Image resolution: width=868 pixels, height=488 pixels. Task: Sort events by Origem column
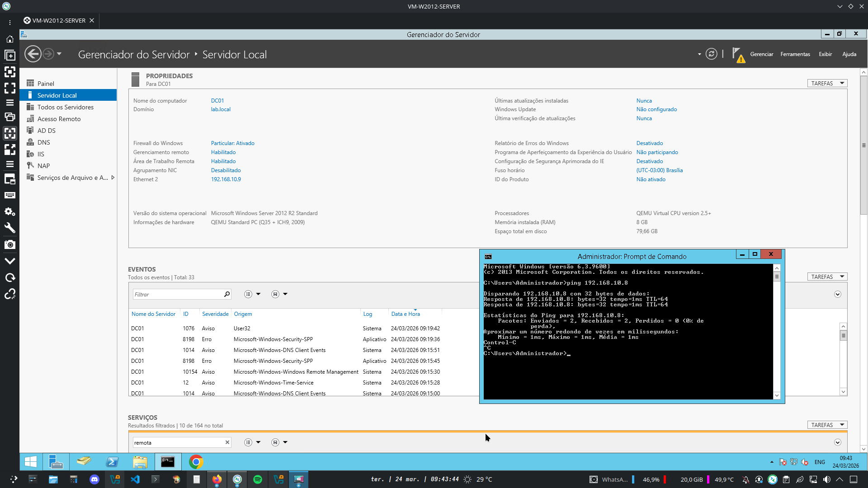tap(243, 314)
